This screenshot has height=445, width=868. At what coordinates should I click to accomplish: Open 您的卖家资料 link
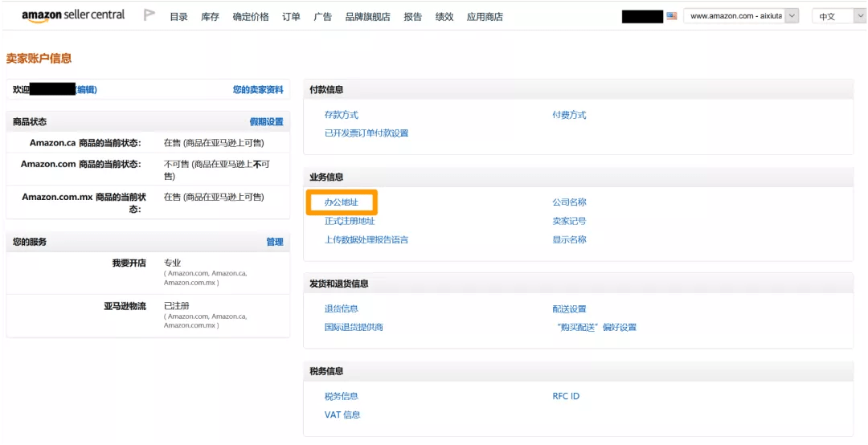coord(258,90)
